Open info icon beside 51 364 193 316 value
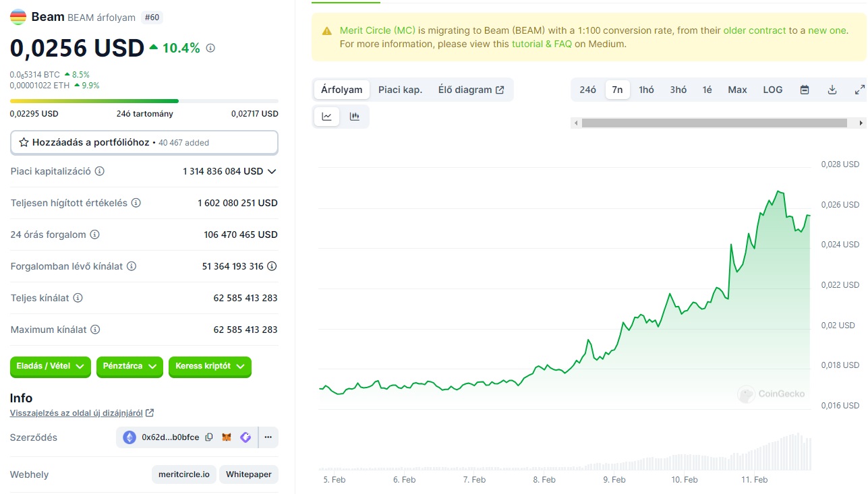Viewport: 868px width, 494px height. (272, 266)
